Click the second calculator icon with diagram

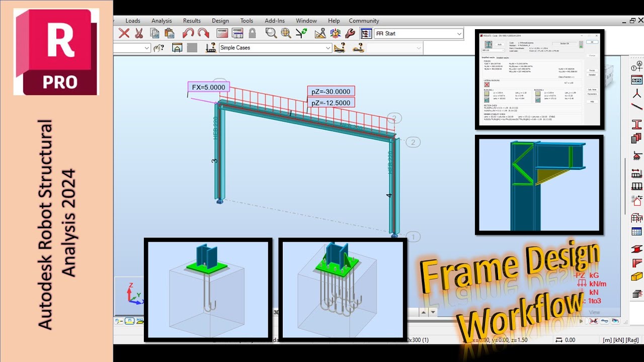[237, 33]
